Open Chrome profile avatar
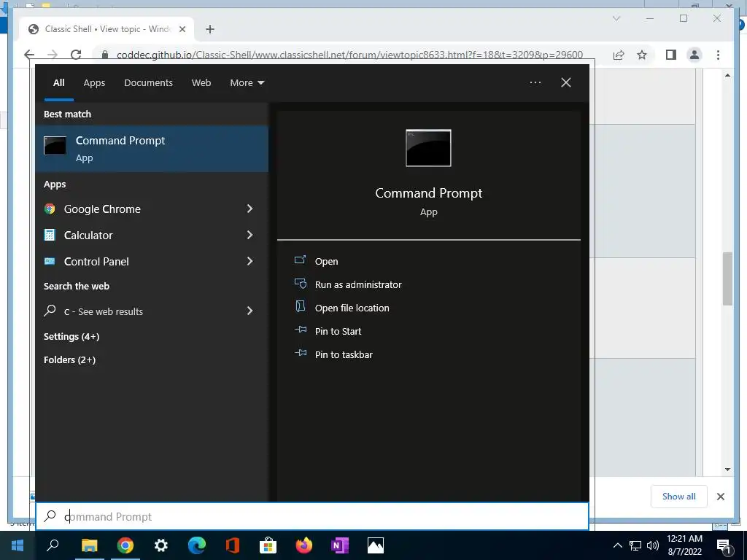This screenshot has height=560, width=747. coord(694,55)
